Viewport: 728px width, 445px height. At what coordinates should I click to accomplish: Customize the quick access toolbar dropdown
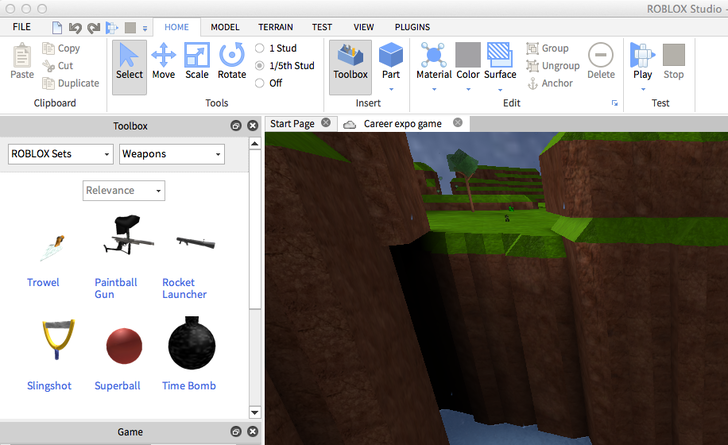point(145,28)
